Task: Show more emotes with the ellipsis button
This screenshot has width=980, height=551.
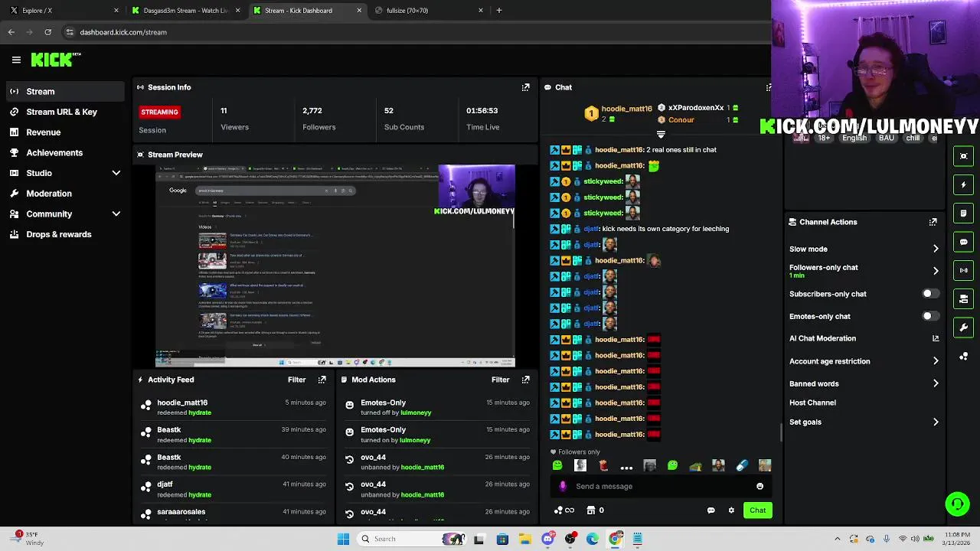Action: (x=626, y=466)
